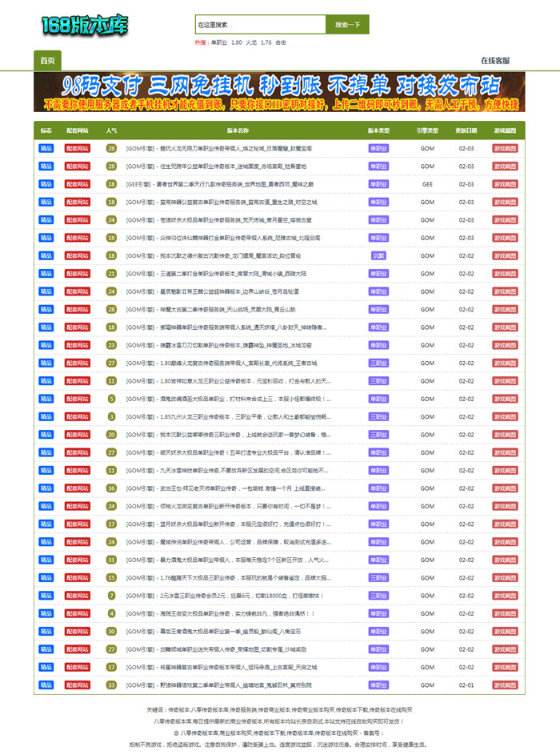
Task: Click 配套网站 in the 2元冰雪 row
Action: [78, 596]
